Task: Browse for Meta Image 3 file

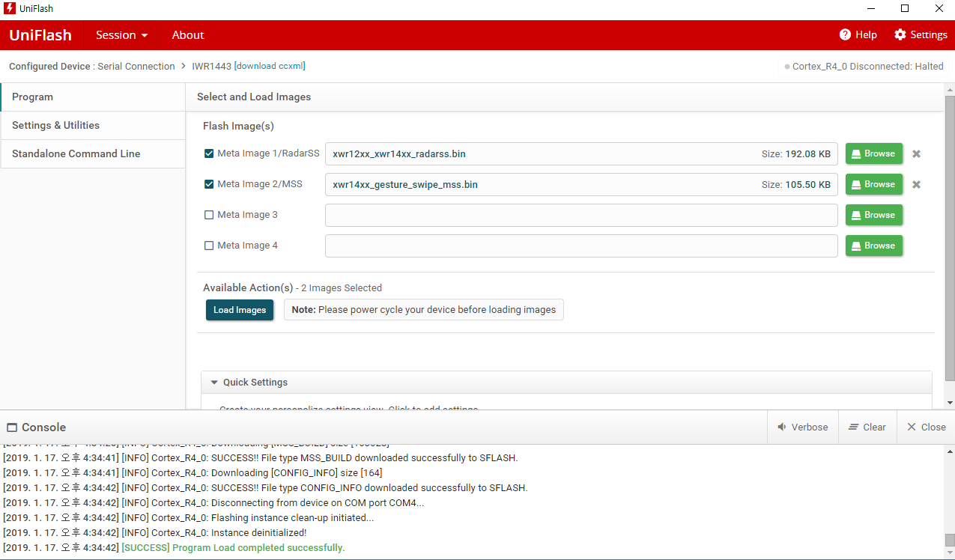Action: click(x=873, y=215)
